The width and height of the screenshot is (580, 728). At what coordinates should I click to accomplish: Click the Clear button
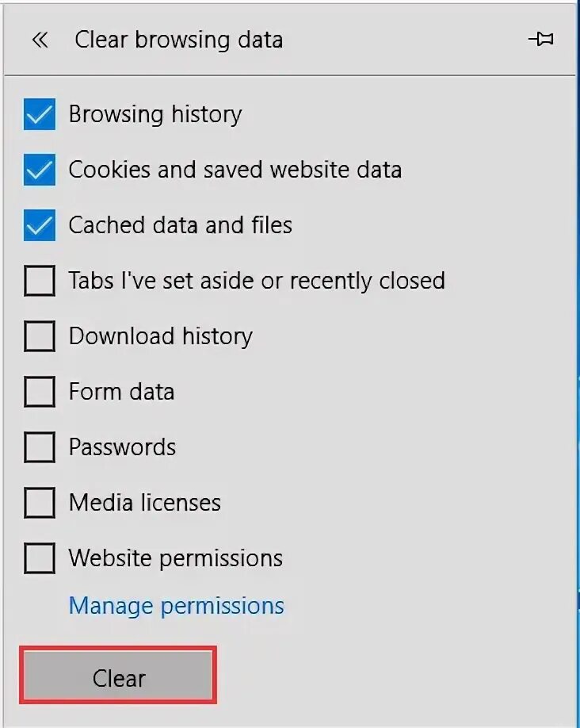pos(118,675)
